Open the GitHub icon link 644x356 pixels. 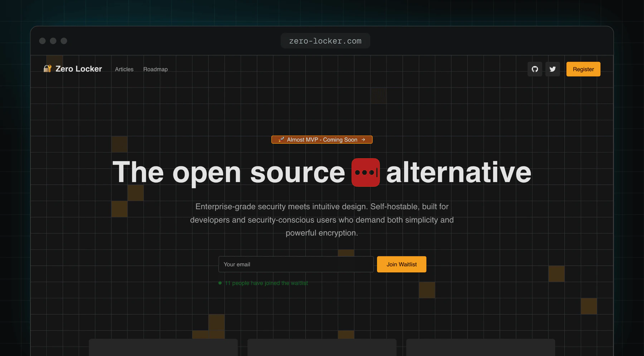[535, 69]
